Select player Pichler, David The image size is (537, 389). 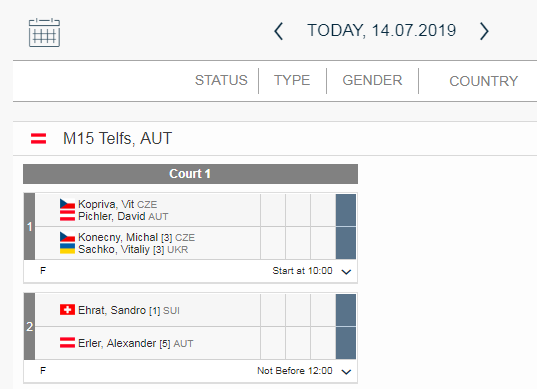pos(112,216)
